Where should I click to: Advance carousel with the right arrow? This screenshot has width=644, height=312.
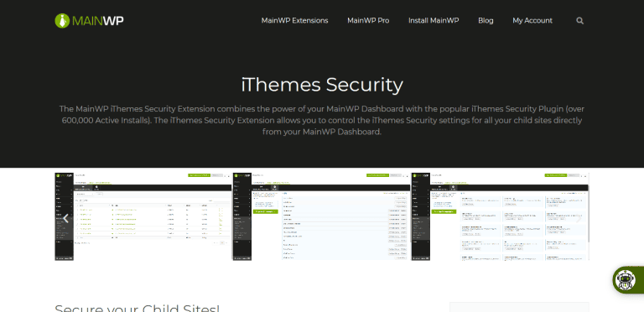[x=579, y=218]
